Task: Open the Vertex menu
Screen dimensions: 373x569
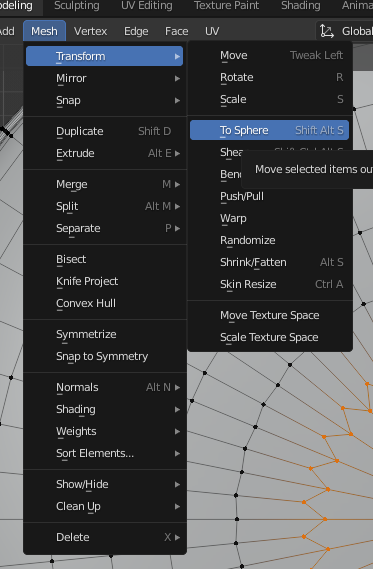Action: 90,31
